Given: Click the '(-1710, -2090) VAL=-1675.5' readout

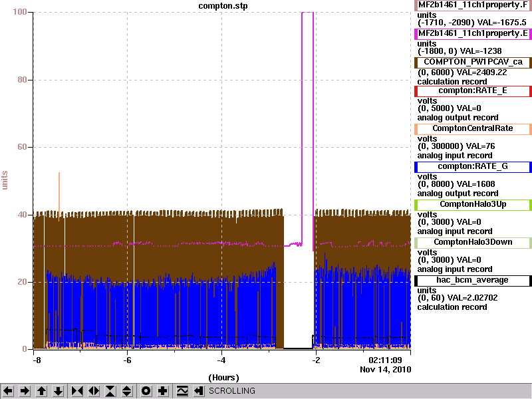Looking at the screenshot, I should (471, 23).
